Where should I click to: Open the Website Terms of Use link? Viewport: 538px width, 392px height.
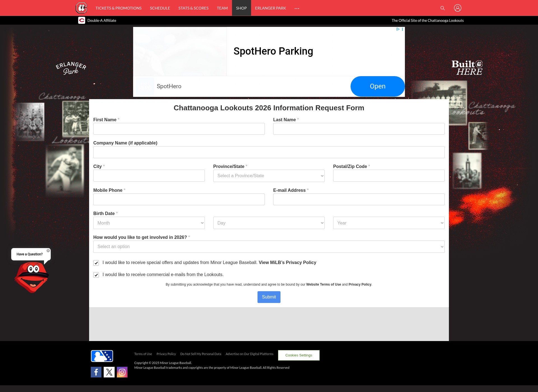pos(324,284)
